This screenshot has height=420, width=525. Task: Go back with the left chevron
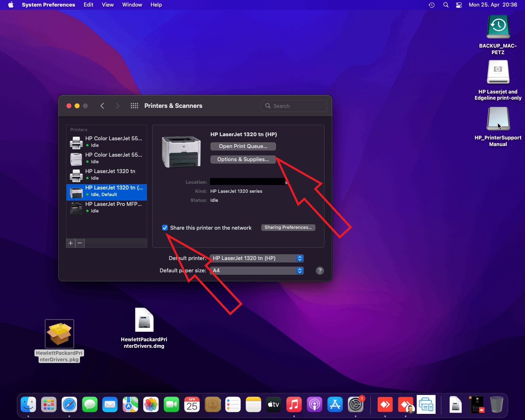(x=102, y=106)
